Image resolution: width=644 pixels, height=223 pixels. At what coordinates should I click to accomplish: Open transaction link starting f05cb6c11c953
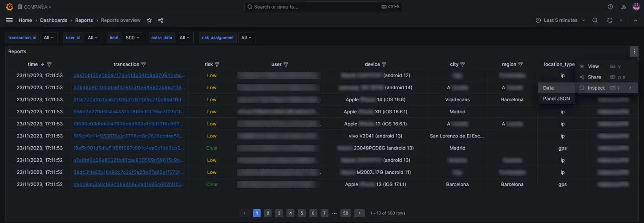click(x=129, y=136)
